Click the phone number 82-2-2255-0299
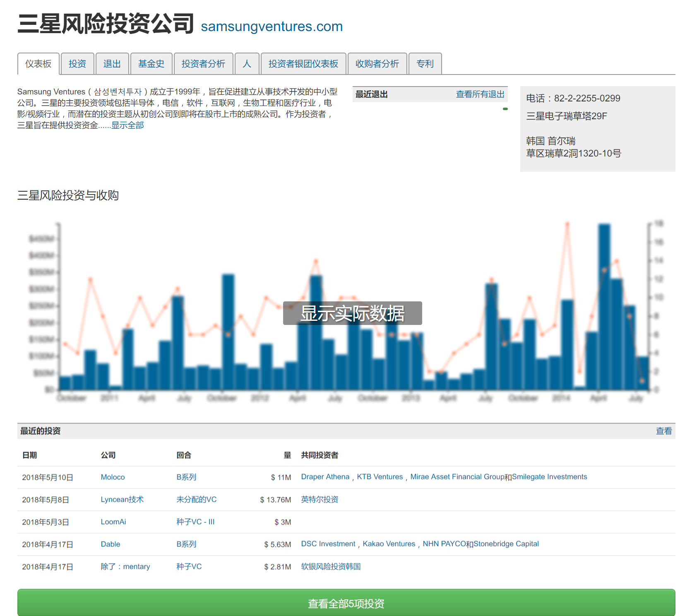 pos(587,99)
